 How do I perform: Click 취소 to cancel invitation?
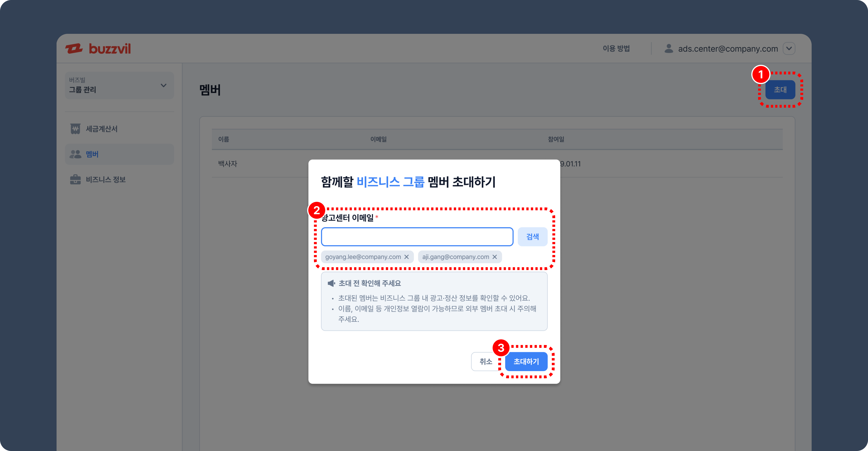[485, 361]
